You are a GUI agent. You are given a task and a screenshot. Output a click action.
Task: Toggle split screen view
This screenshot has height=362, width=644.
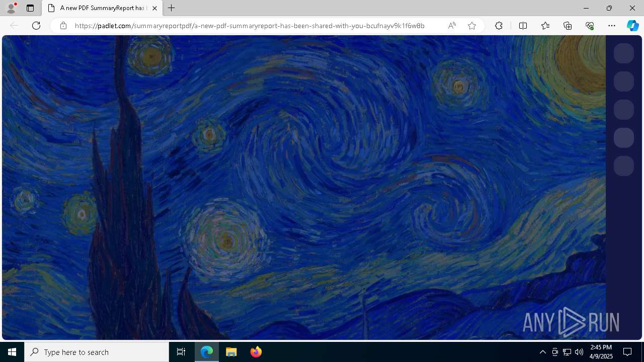(523, 26)
